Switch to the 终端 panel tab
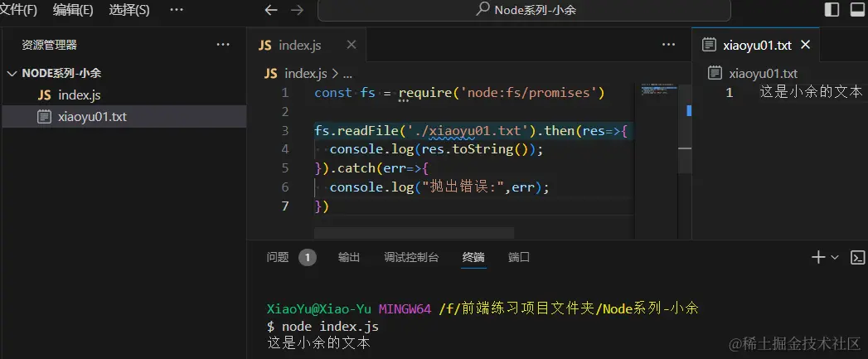The image size is (868, 359). [x=474, y=257]
